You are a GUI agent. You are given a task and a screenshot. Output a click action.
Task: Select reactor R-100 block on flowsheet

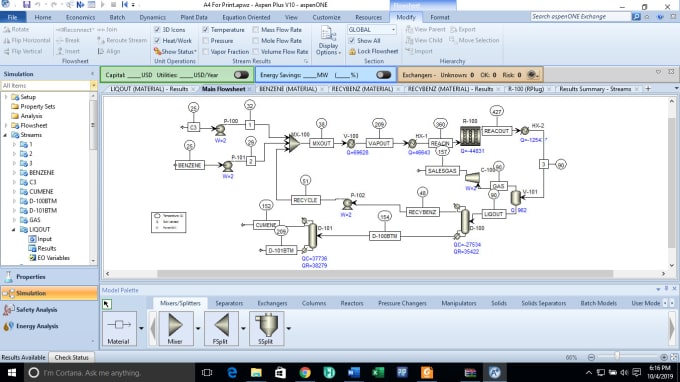(470, 136)
